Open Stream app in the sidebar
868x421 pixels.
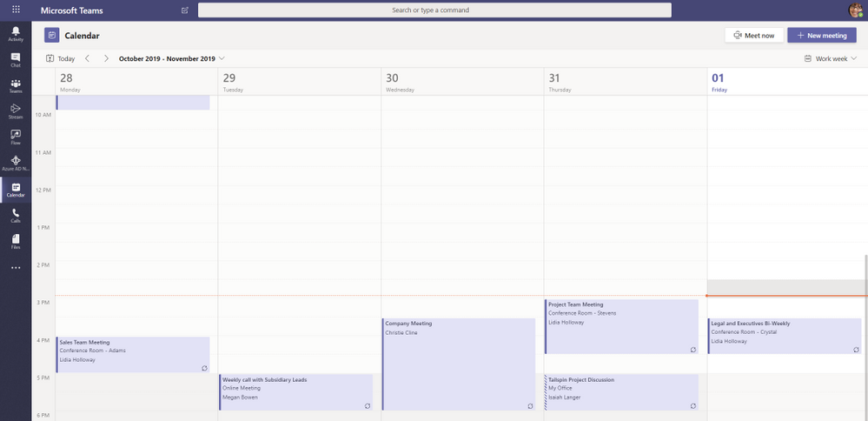(16, 111)
